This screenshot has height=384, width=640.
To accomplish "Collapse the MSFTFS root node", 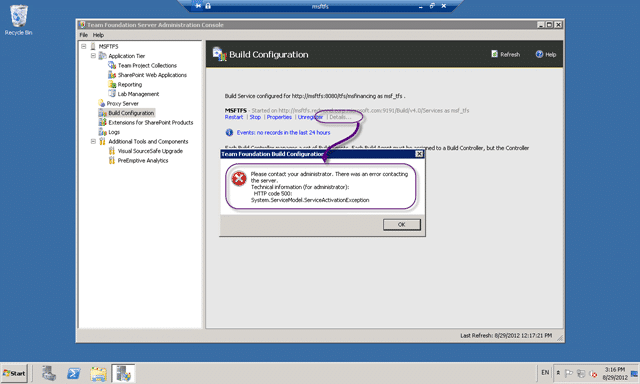I will 84,47.
